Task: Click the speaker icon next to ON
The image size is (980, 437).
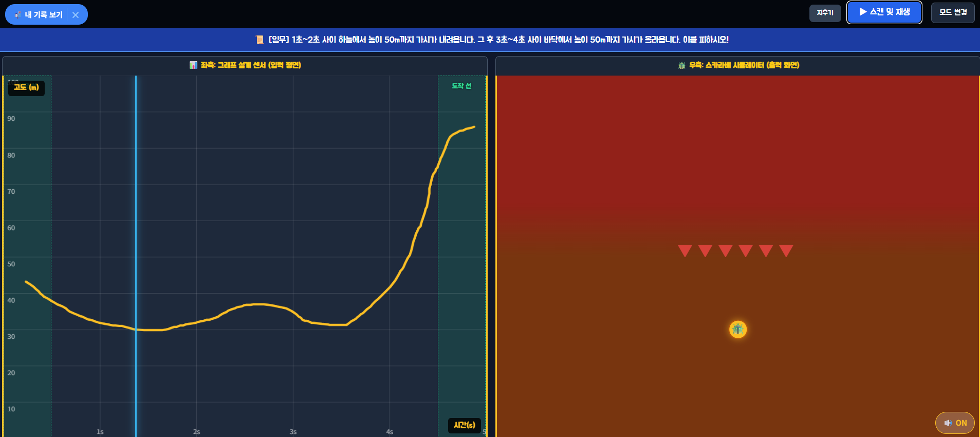Action: (x=948, y=423)
